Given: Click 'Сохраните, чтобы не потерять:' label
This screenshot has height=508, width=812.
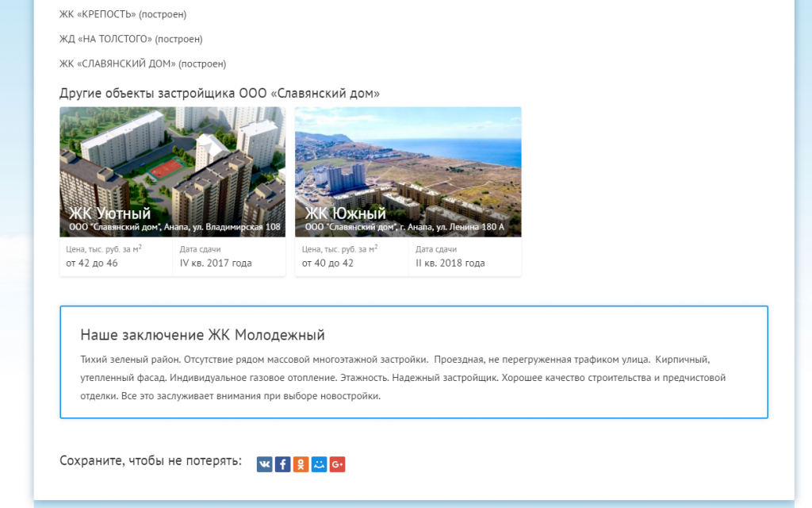Looking at the screenshot, I should point(151,460).
